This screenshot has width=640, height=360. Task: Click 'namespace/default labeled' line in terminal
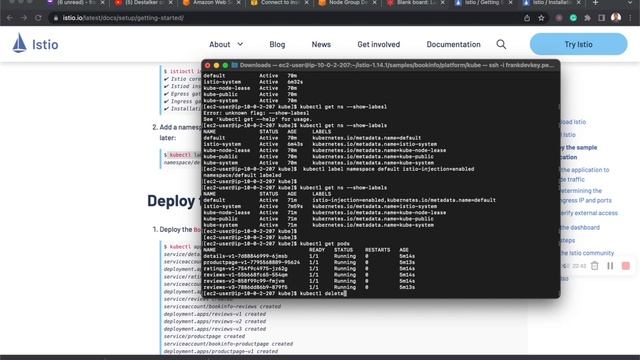coord(242,175)
